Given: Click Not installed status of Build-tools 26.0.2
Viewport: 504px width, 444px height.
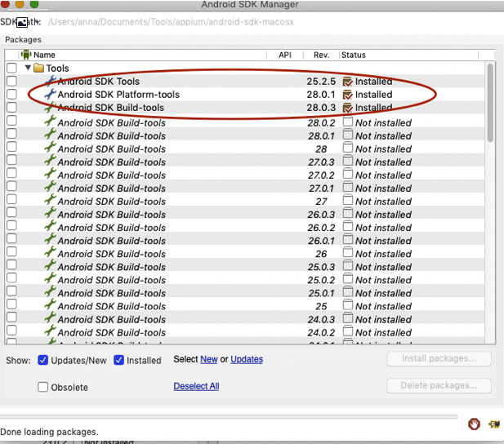Looking at the screenshot, I should pos(383,228).
